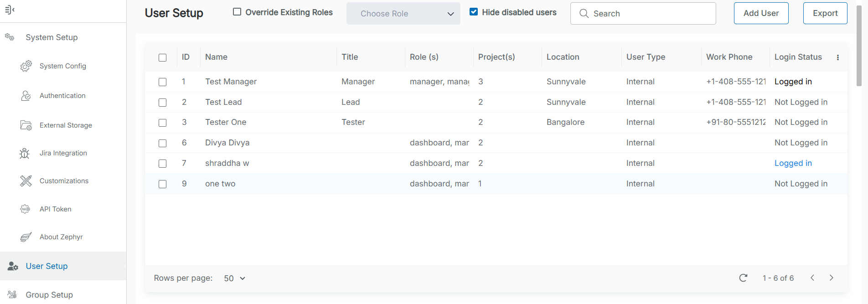Viewport: 868px width, 304px height.
Task: Click the Authentication sidebar icon
Action: coord(26,96)
